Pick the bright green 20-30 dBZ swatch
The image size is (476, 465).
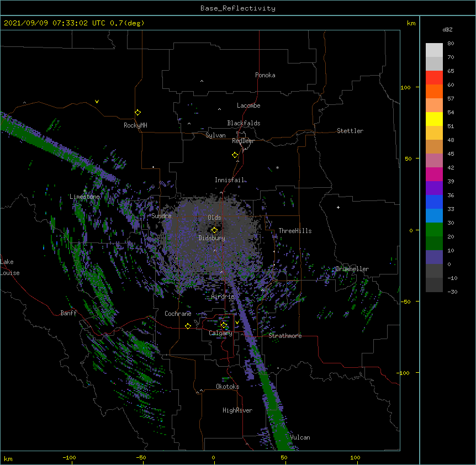pyautogui.click(x=434, y=230)
